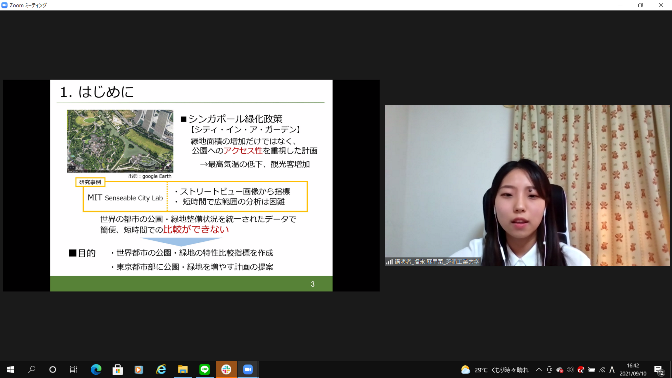This screenshot has width=672, height=378.
Task: Select the Zoom taskbar icon
Action: [x=248, y=369]
